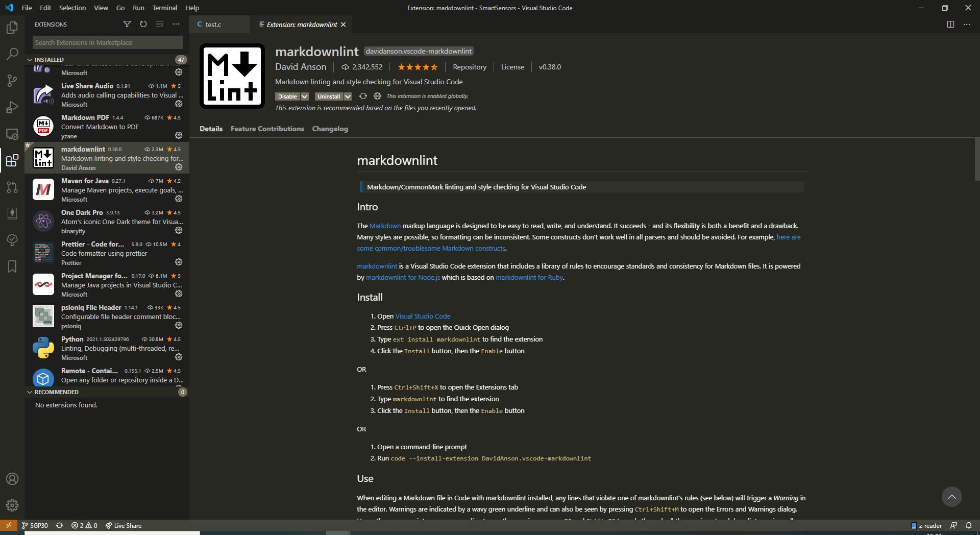Focus the Search Extensions in Marketplace field

click(x=108, y=42)
